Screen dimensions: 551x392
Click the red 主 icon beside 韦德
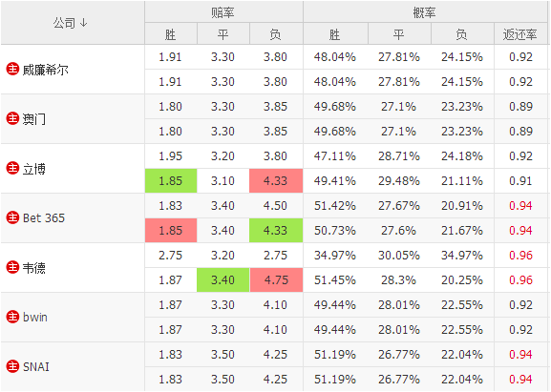click(x=12, y=267)
